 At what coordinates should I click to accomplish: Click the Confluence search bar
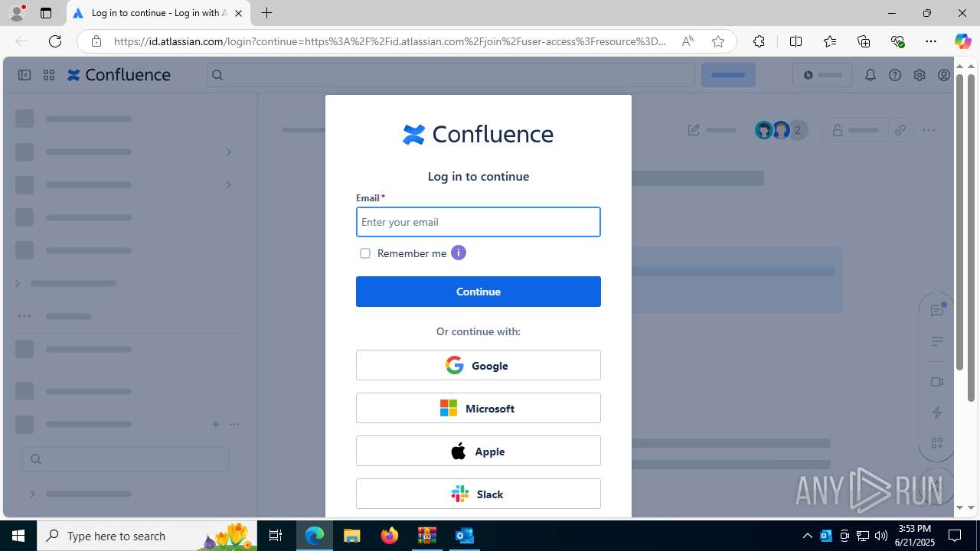[x=451, y=75]
